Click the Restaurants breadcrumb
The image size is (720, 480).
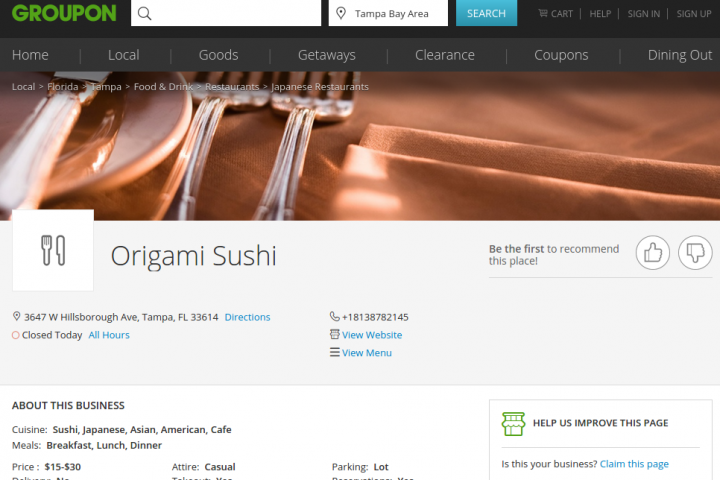pyautogui.click(x=232, y=87)
